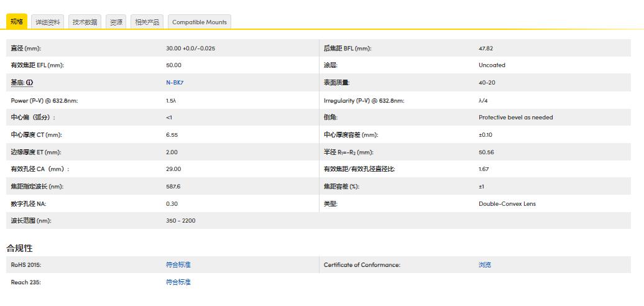644x306 pixels.
Task: Click the 中心偏（弧分） label
Action: [33, 118]
